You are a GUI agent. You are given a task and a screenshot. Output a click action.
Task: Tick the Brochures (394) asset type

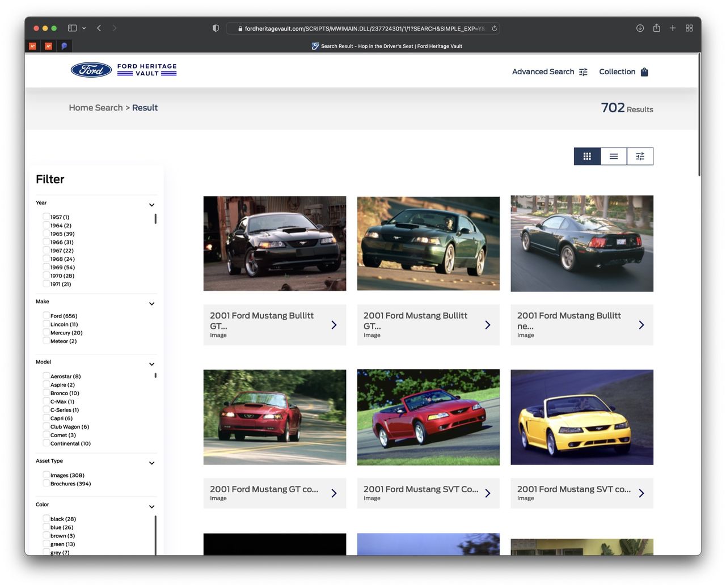(46, 484)
